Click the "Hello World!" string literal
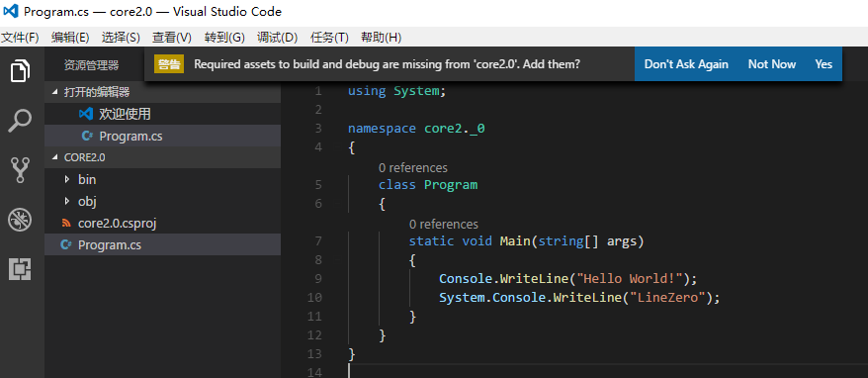This screenshot has width=868, height=378. [x=630, y=278]
